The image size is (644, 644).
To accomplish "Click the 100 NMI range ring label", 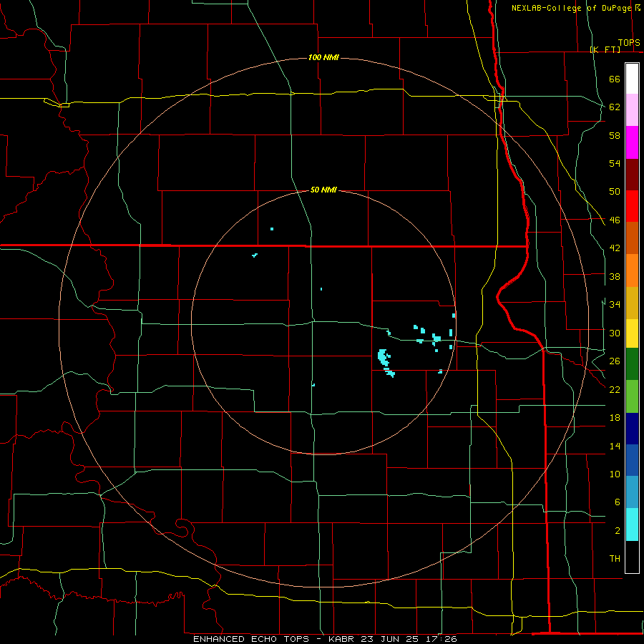I will coord(323,57).
